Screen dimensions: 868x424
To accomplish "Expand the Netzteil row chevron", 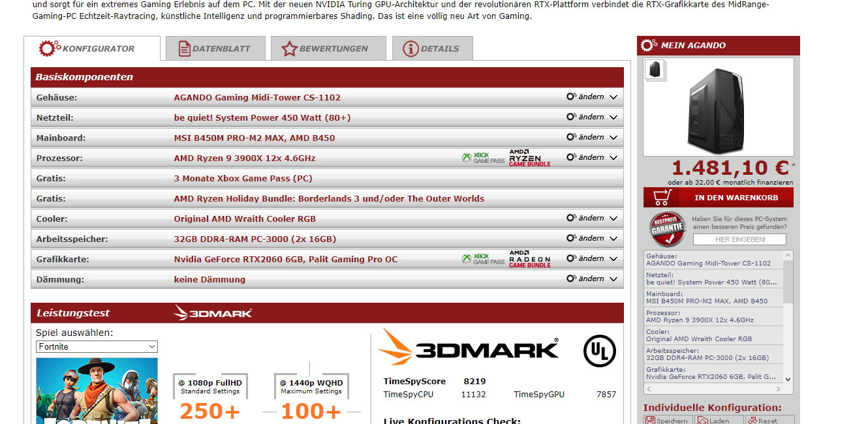I will (x=613, y=117).
